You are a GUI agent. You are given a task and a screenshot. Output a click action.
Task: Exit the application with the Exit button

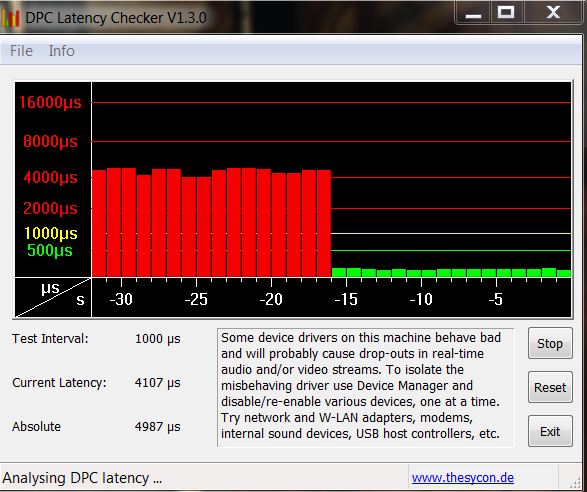(550, 431)
